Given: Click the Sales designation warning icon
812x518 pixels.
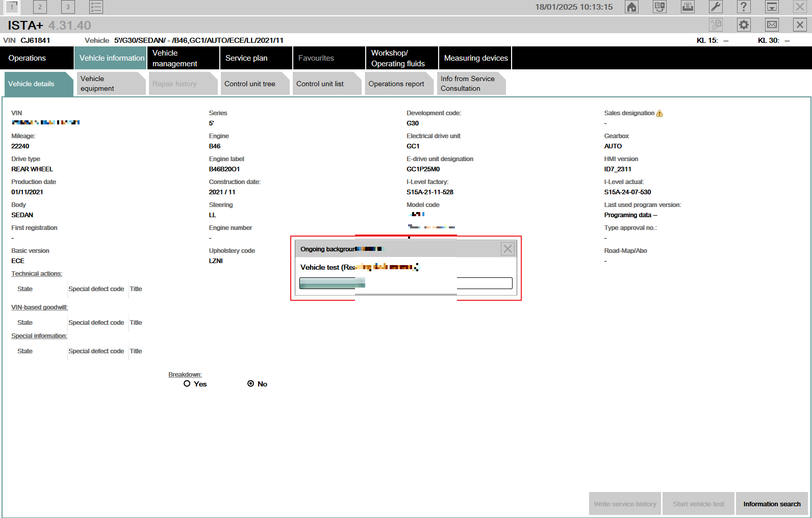Looking at the screenshot, I should pos(659,113).
